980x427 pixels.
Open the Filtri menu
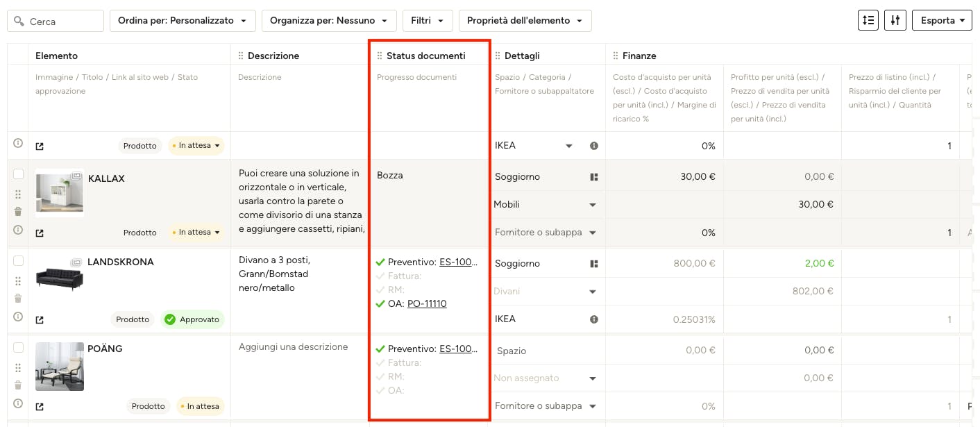(x=428, y=21)
